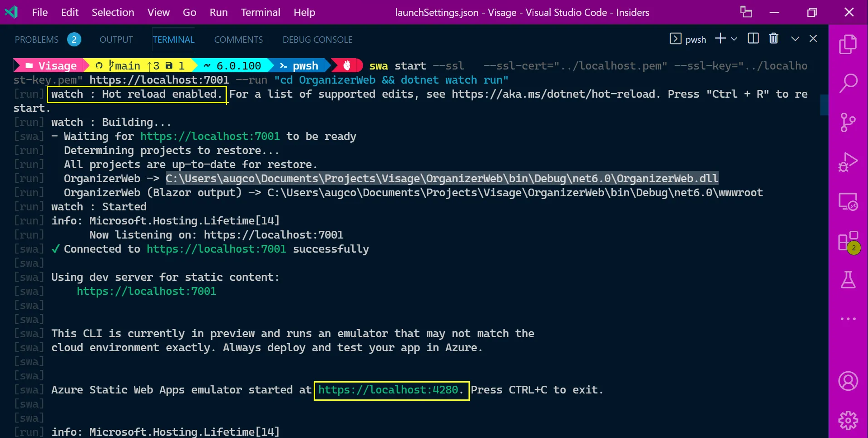Show additional views via the ellipsis
Image resolution: width=868 pixels, height=438 pixels.
point(848,319)
